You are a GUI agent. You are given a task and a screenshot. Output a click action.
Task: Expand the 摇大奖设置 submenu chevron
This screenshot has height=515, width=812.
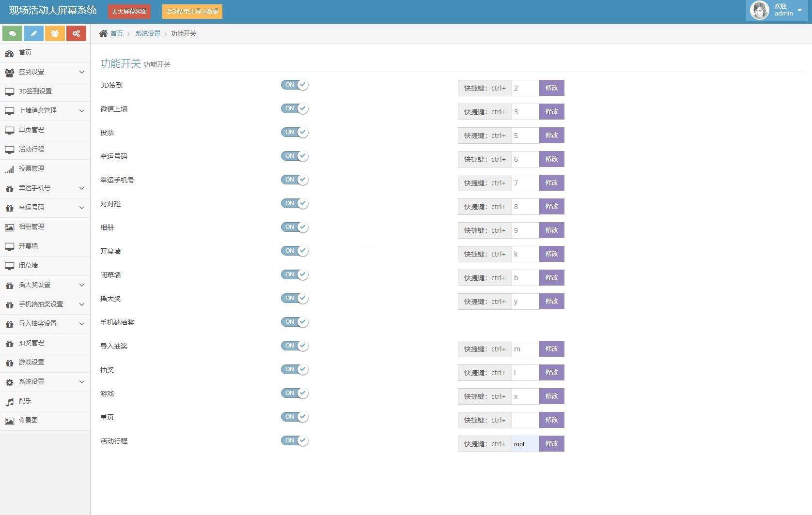(81, 285)
